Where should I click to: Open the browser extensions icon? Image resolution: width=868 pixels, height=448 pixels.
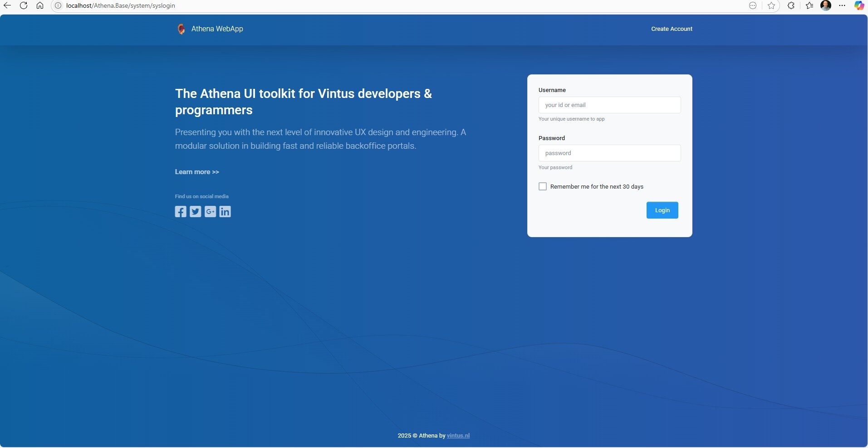click(x=791, y=5)
